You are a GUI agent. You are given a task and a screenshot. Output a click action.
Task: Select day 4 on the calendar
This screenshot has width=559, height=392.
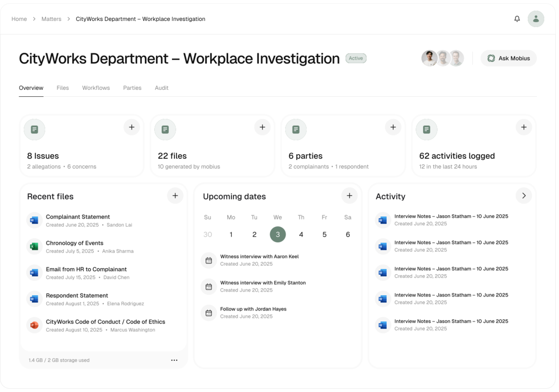pos(301,235)
